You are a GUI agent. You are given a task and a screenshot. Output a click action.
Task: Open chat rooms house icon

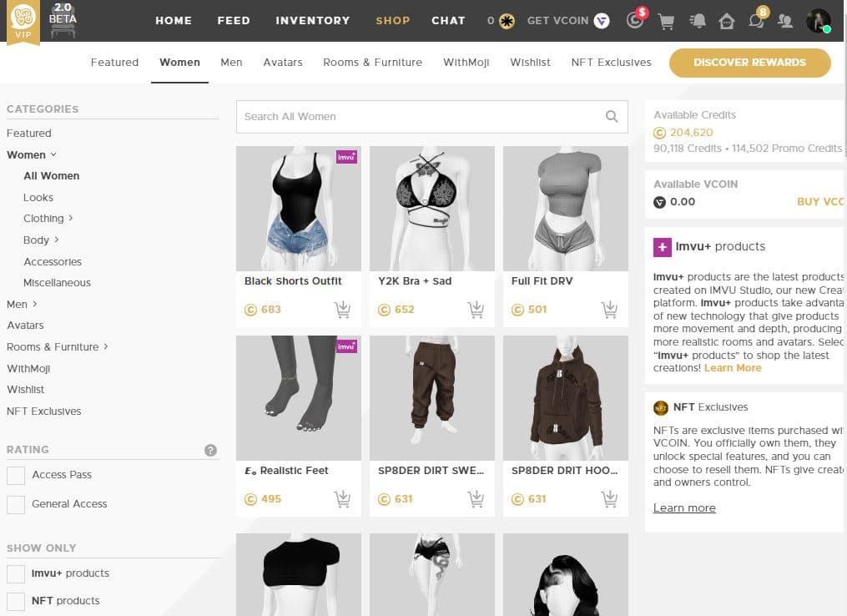727,22
